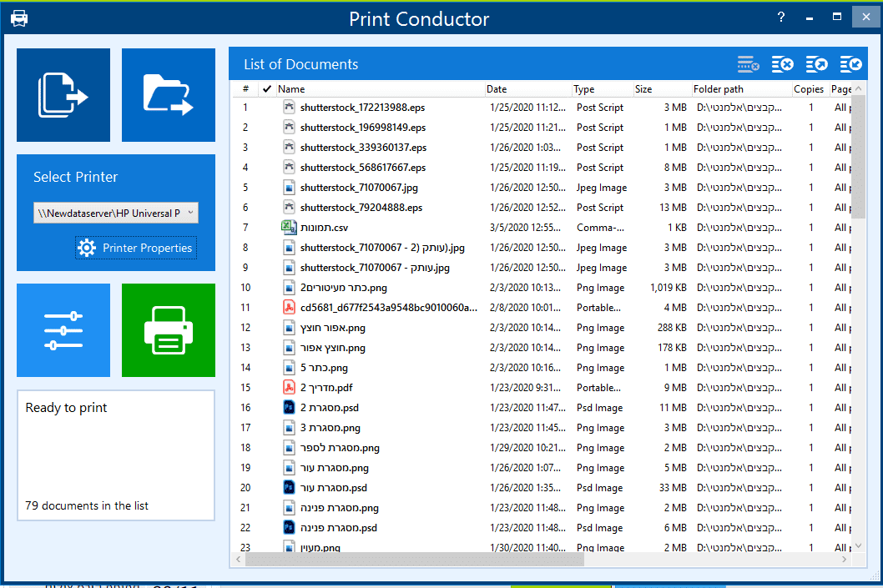The image size is (883, 588).
Task: Select the תמונות.csv file row
Action: 324,228
